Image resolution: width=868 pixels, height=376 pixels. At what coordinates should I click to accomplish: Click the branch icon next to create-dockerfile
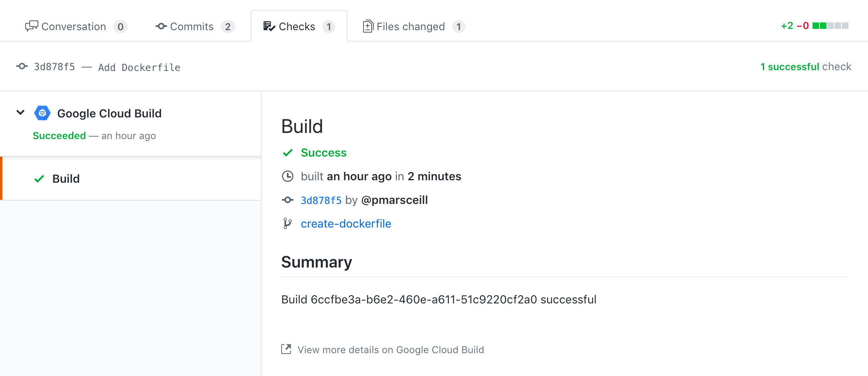(288, 223)
